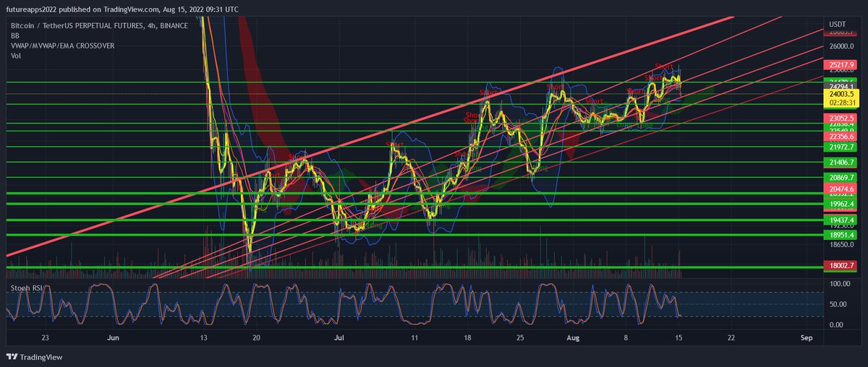The height and width of the screenshot is (367, 868).
Task: Click the Sep date on time axis
Action: point(806,337)
